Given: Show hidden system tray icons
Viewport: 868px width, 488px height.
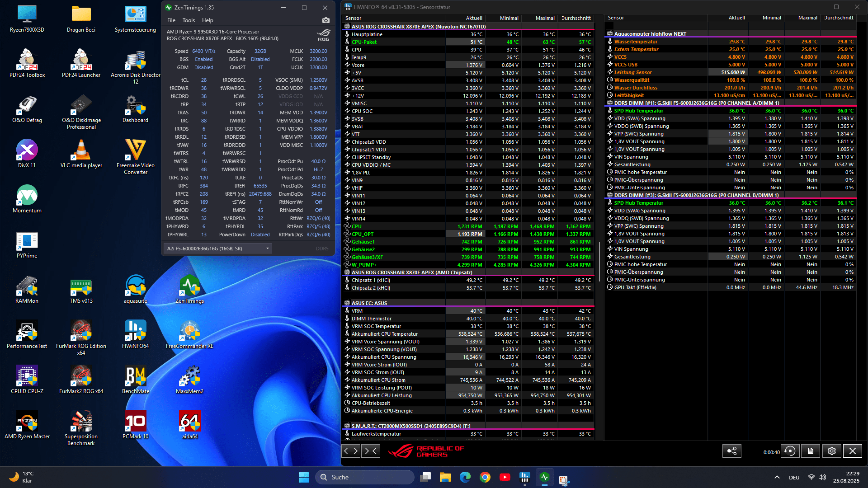Looking at the screenshot, I should [777, 477].
